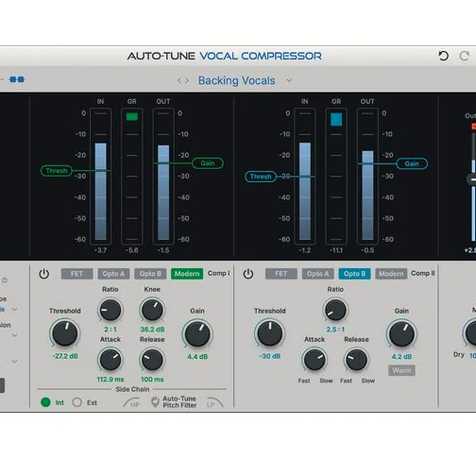Screen dimensions: 476x476
Task: Click the Comp I Gain knob
Action: (197, 334)
